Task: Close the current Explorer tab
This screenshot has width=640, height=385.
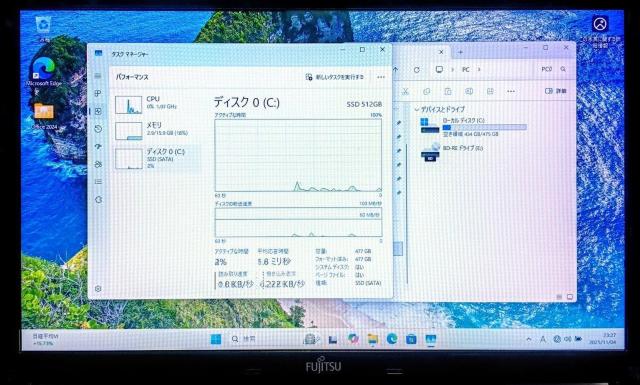Action: 441,52
